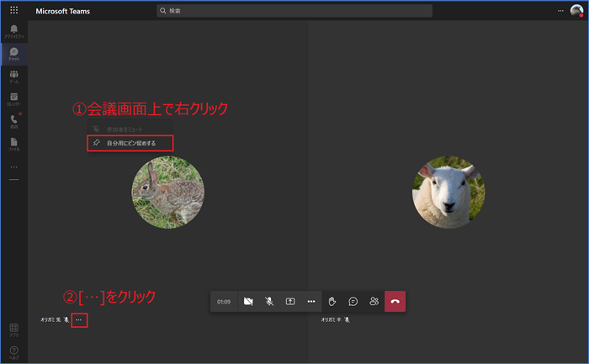Open Files in the left sidebar

pyautogui.click(x=13, y=144)
